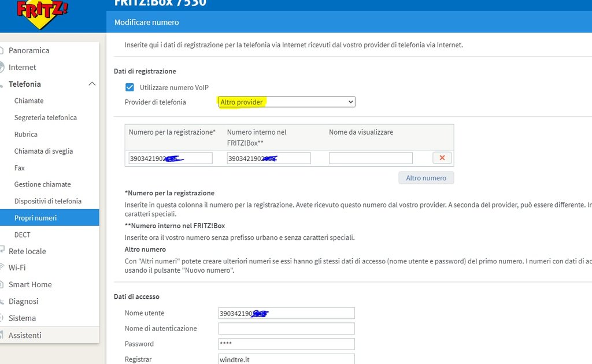
Task: Open Rubrica page
Action: pyautogui.click(x=25, y=134)
